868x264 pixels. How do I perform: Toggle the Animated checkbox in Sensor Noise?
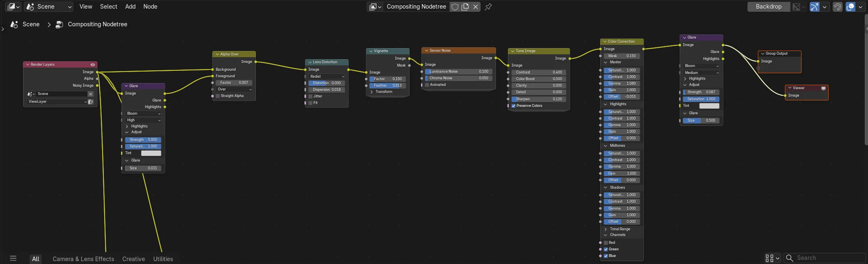click(427, 85)
